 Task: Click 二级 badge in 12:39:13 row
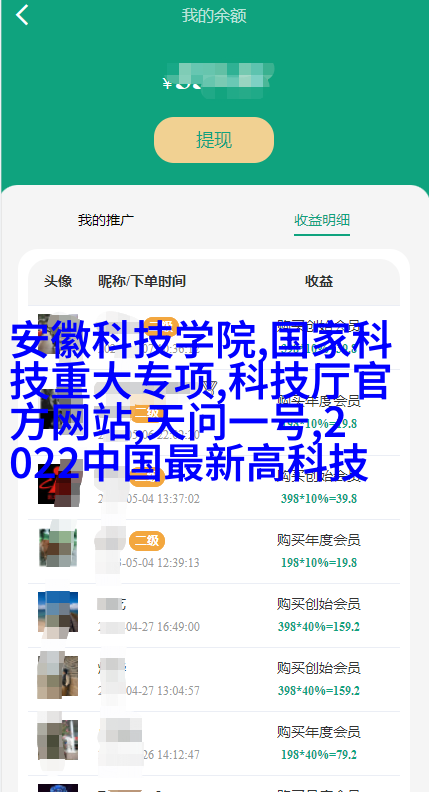[x=147, y=541]
